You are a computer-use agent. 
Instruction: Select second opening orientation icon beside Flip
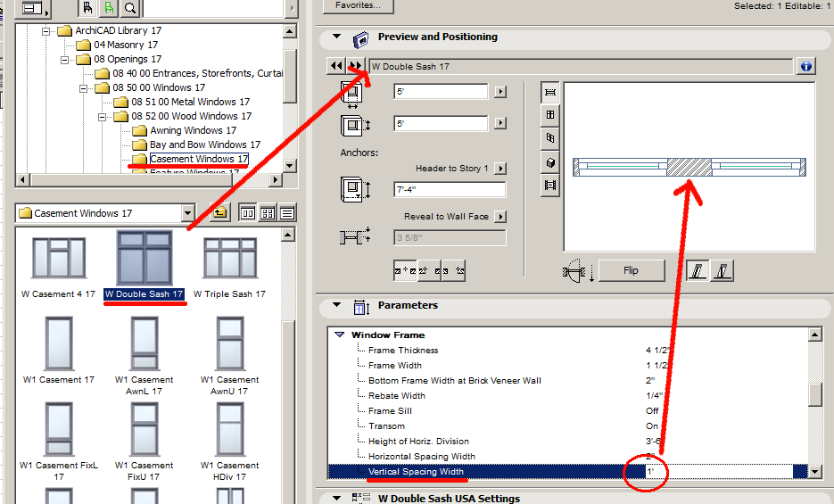(722, 270)
